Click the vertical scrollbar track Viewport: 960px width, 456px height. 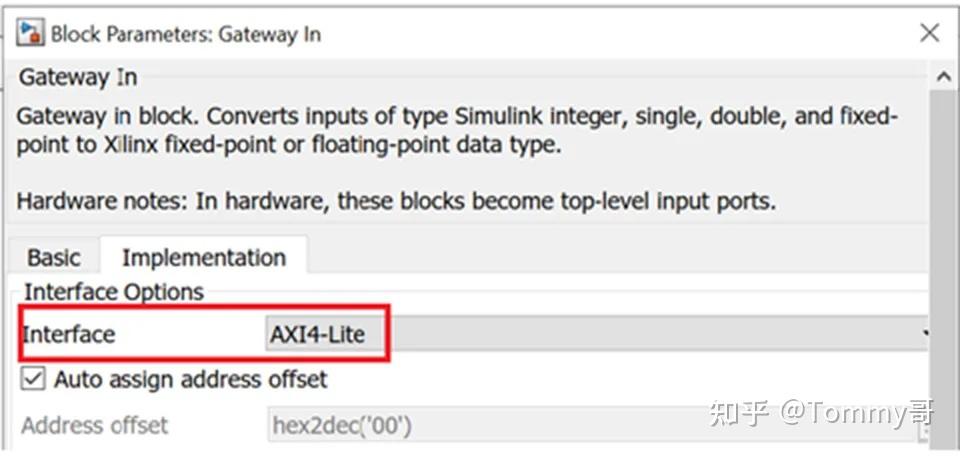tap(942, 250)
